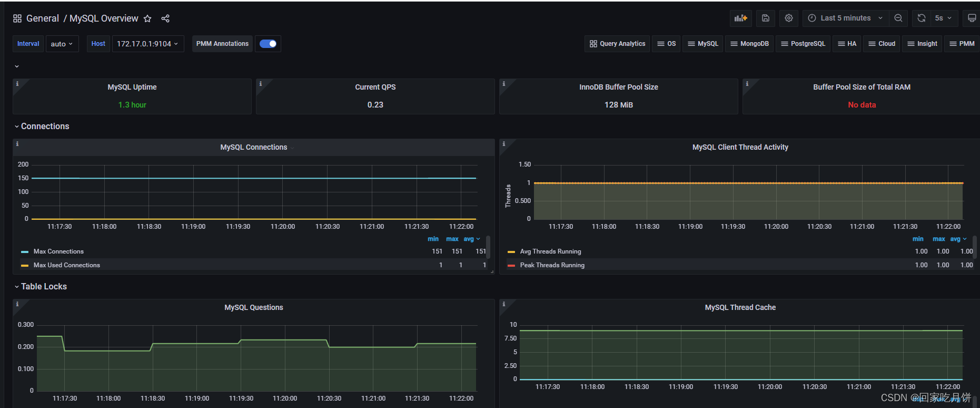
Task: Open the Cloud dashboards menu
Action: click(x=882, y=44)
